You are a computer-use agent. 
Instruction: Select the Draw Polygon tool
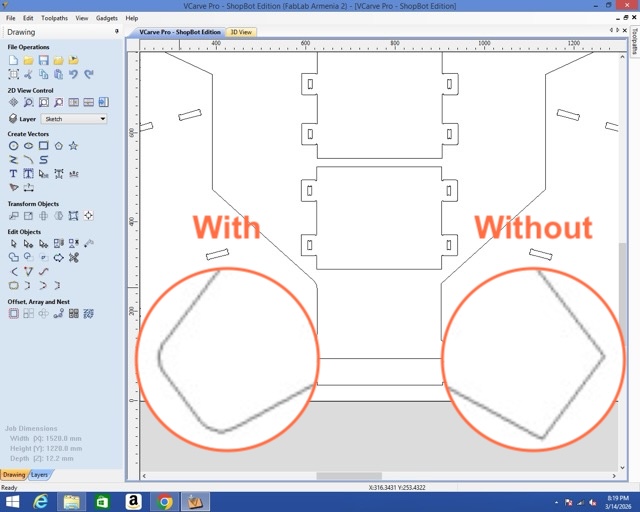[x=58, y=146]
